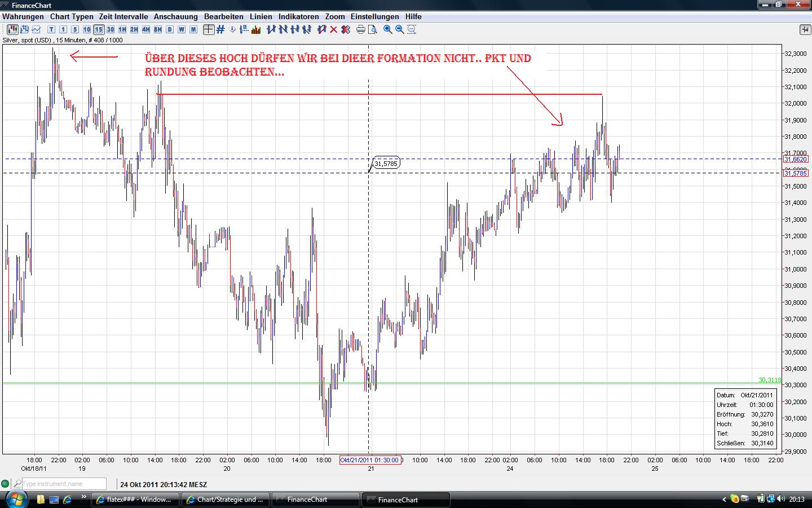Set interval to daily (D)
This screenshot has height=508, width=812.
pos(170,29)
